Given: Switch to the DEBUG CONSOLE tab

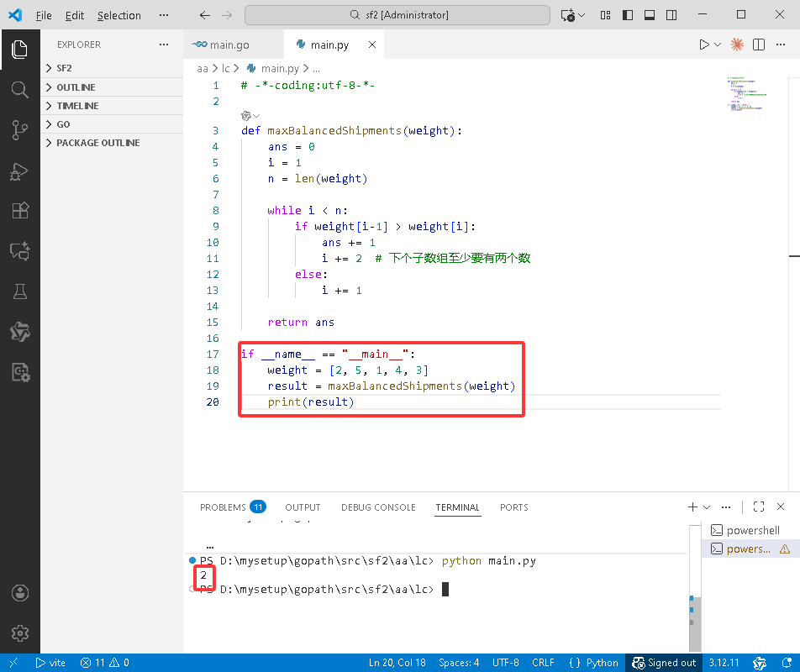Looking at the screenshot, I should (378, 507).
